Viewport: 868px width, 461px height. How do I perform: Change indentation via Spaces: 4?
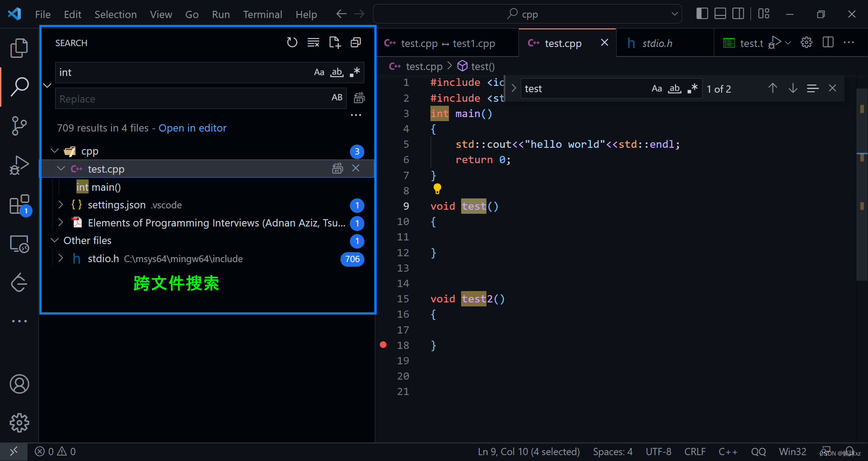pos(613,452)
